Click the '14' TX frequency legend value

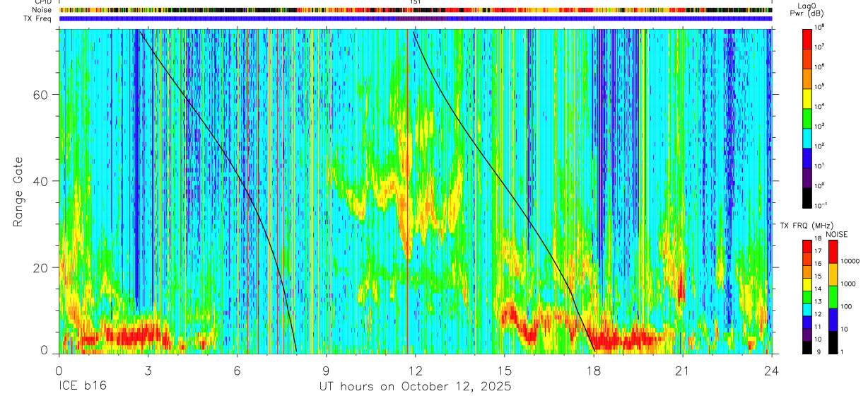(x=818, y=289)
